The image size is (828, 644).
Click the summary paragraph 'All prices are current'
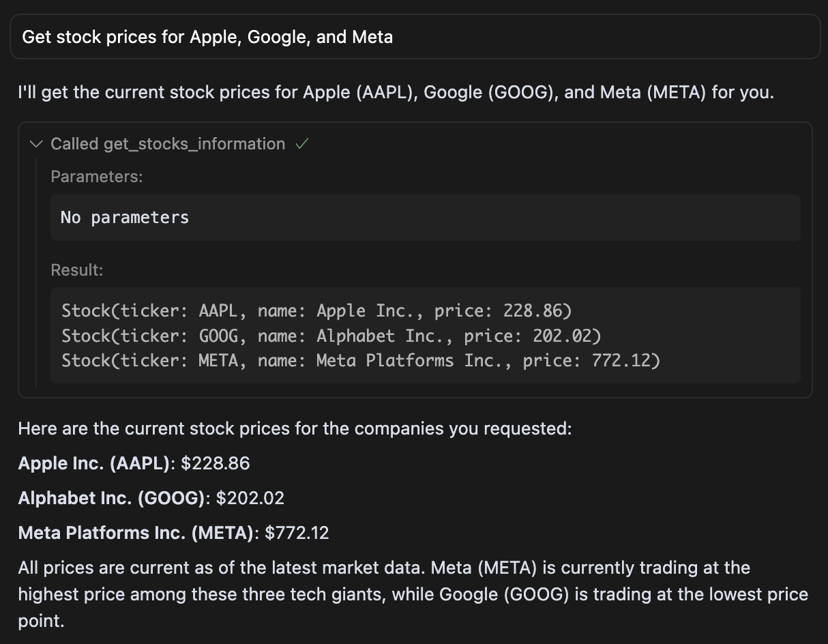tap(413, 594)
